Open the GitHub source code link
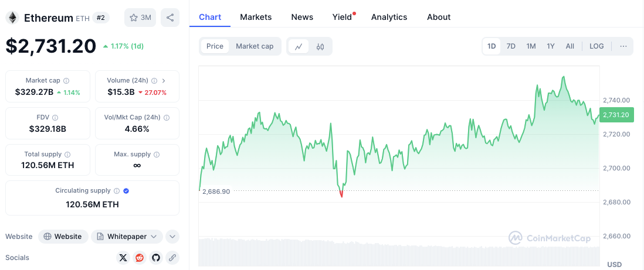 click(x=155, y=257)
